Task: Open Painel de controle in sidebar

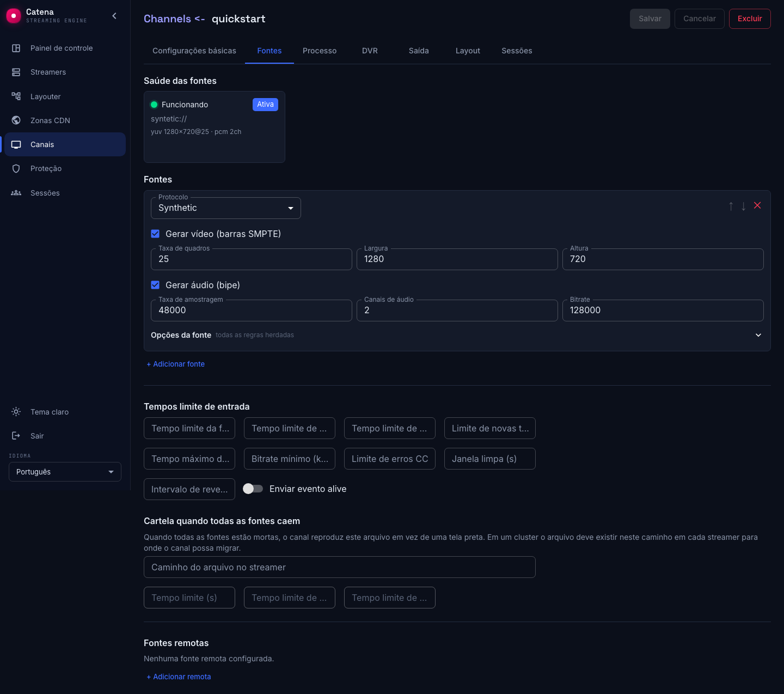Action: click(x=65, y=48)
